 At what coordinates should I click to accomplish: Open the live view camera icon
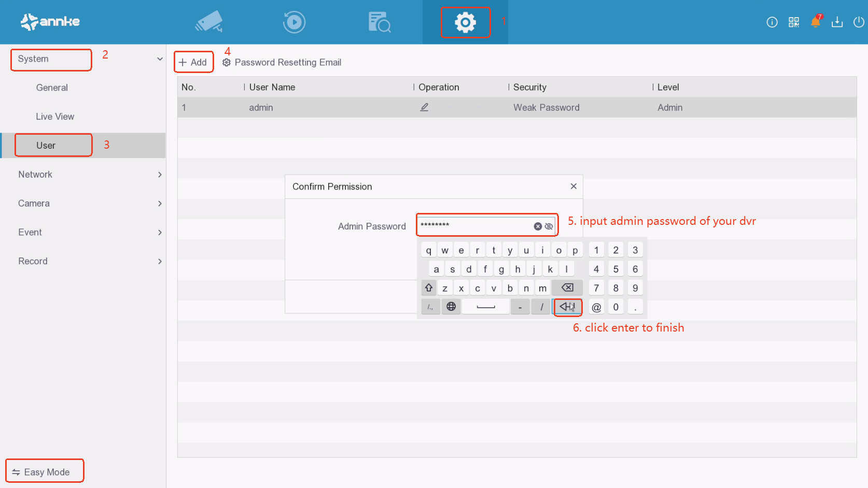(x=209, y=22)
